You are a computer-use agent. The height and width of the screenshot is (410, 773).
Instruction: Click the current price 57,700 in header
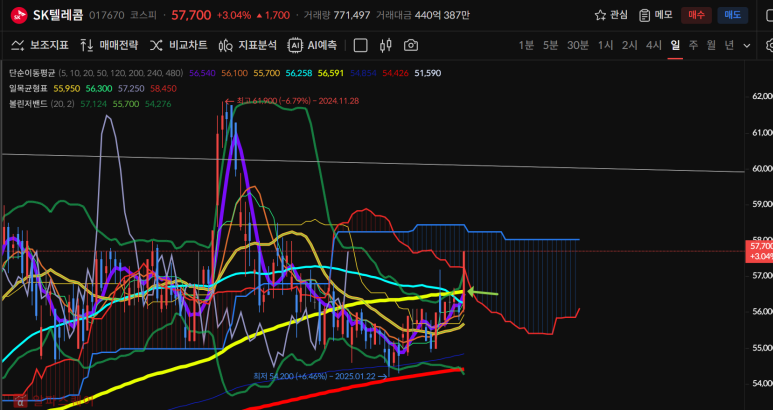click(x=191, y=15)
